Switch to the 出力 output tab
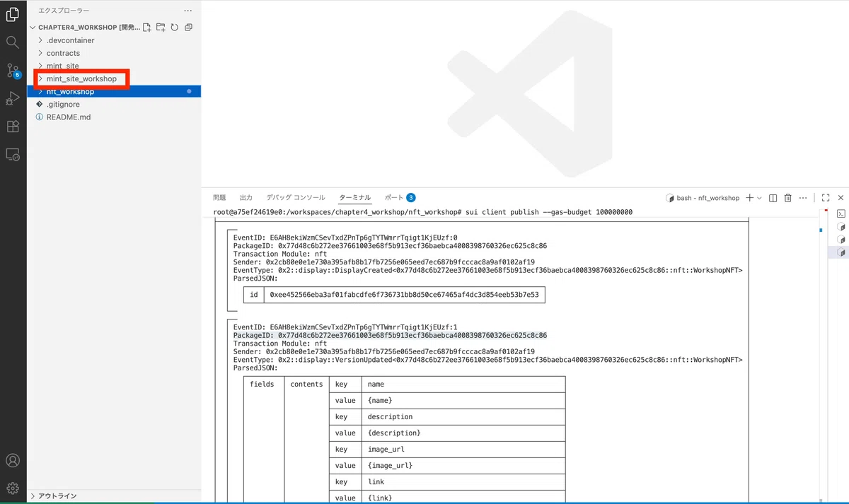 [x=246, y=198]
